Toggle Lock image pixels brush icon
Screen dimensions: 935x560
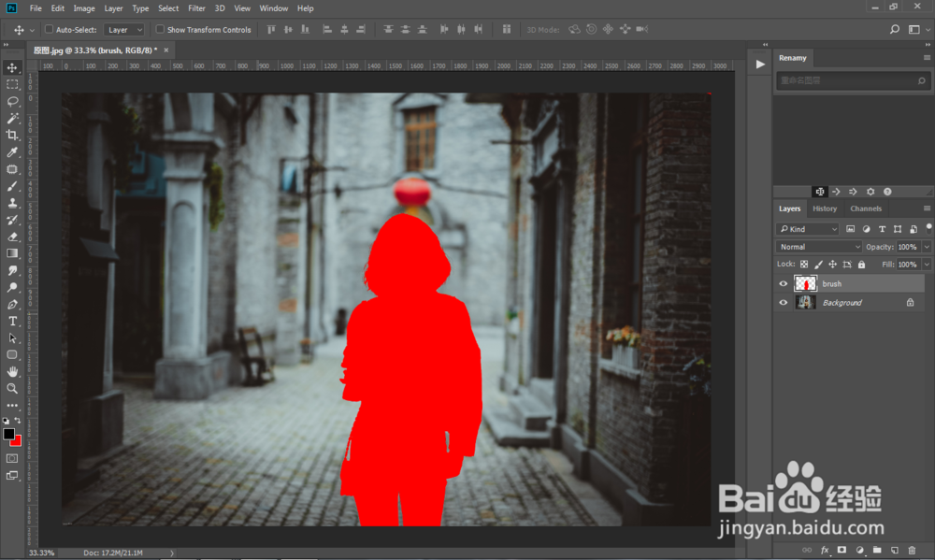click(818, 265)
